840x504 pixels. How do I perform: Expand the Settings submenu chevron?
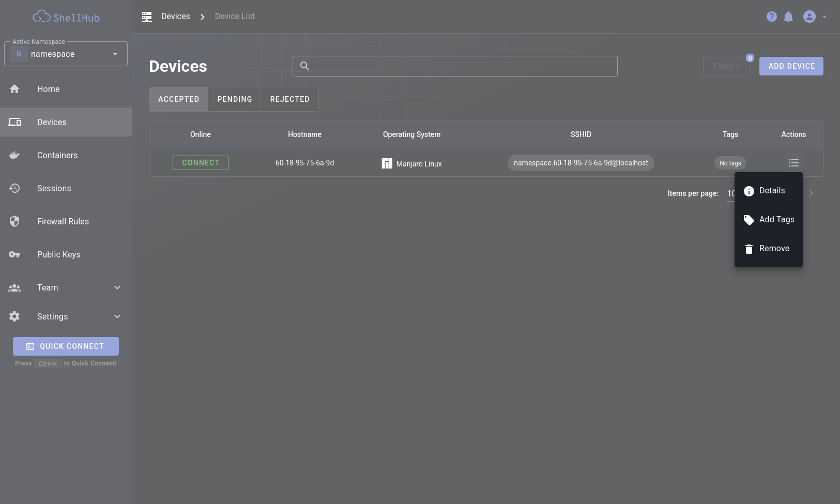pyautogui.click(x=117, y=316)
